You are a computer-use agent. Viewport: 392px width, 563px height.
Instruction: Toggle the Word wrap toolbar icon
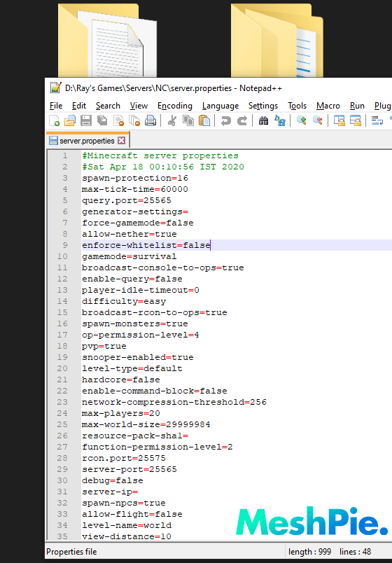pos(377,120)
